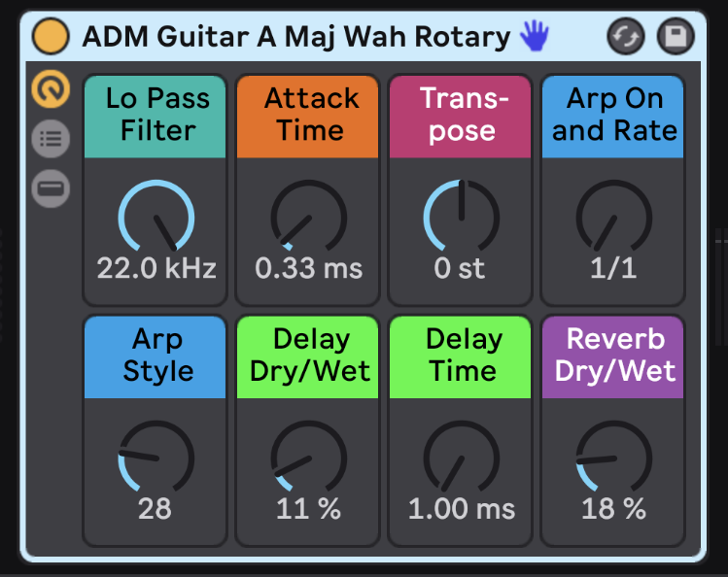
Task: Click the Transpose macro knob
Action: tap(462, 217)
